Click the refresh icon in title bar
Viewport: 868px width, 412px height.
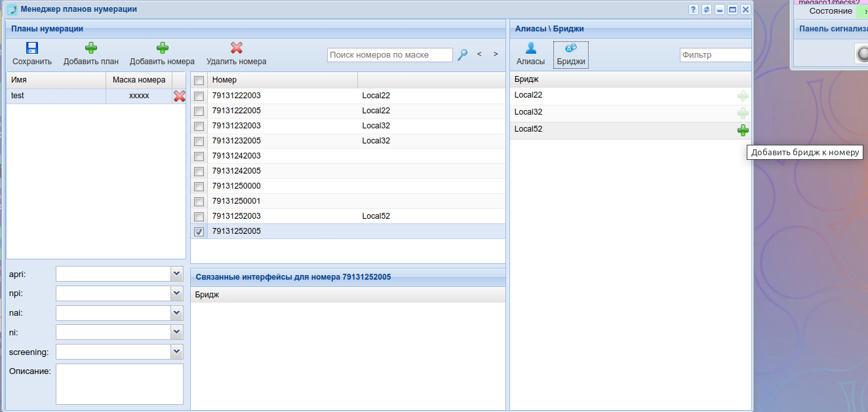point(706,10)
